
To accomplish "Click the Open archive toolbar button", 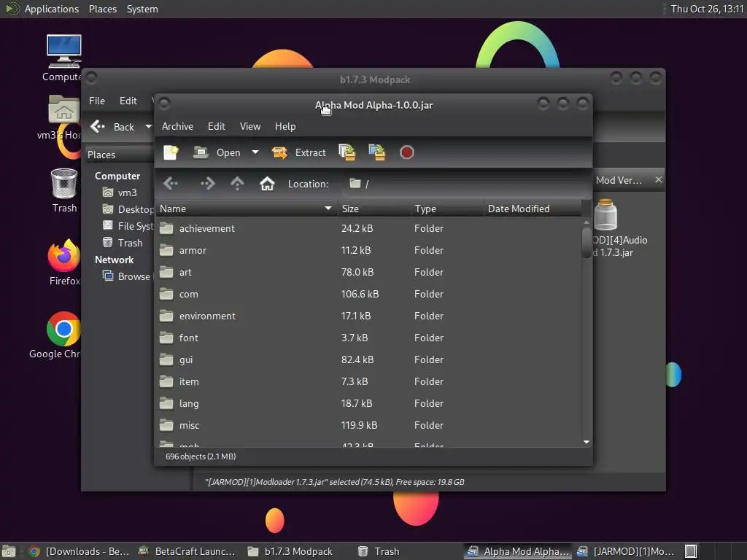I will (x=217, y=152).
